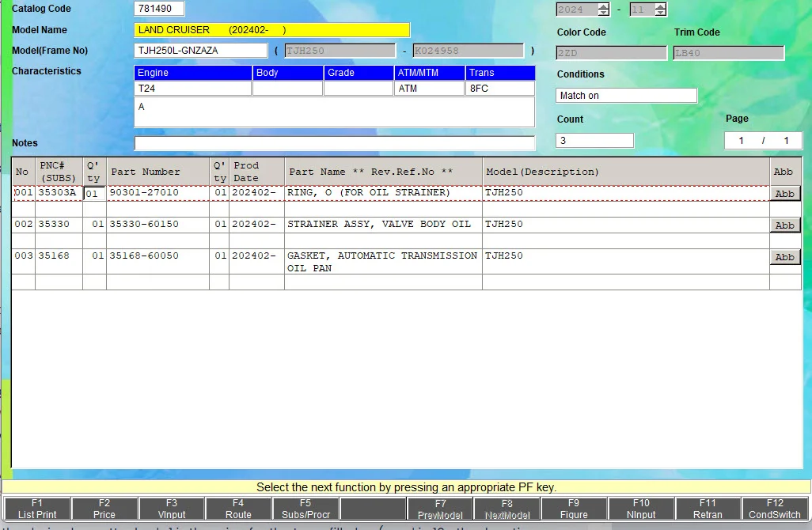Click the Catalog Code field 781490

(159, 9)
